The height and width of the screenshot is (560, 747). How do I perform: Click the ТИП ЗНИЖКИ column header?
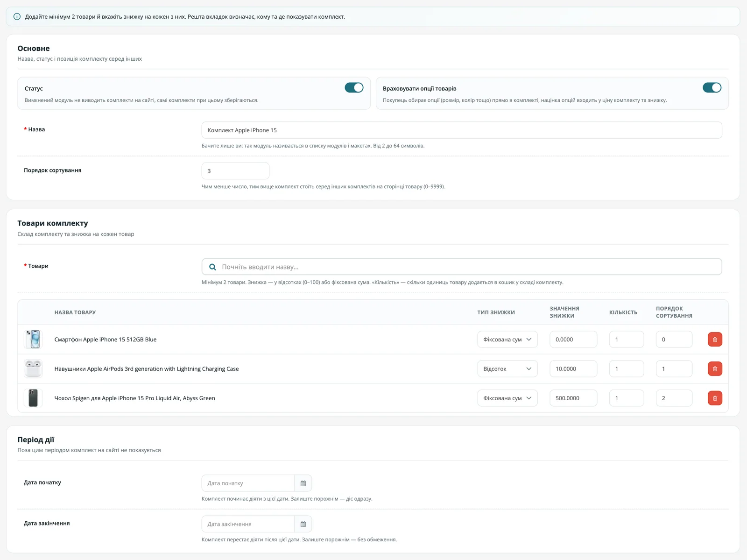[x=496, y=312]
